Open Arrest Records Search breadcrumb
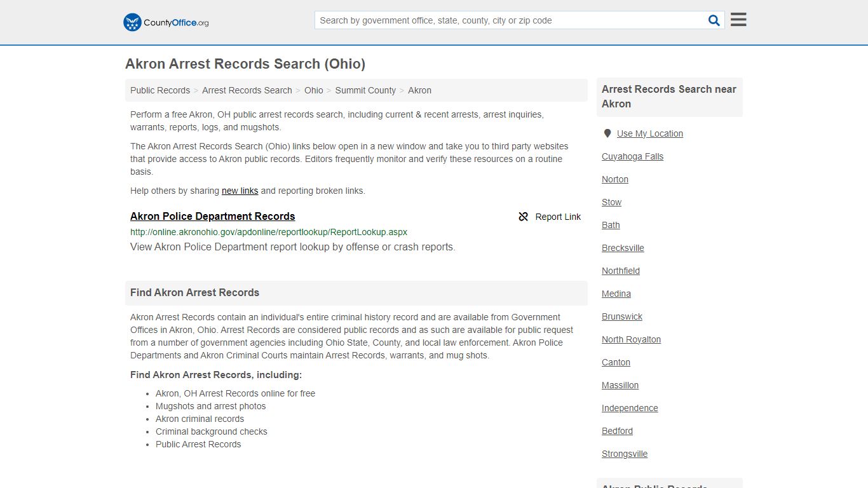 247,90
